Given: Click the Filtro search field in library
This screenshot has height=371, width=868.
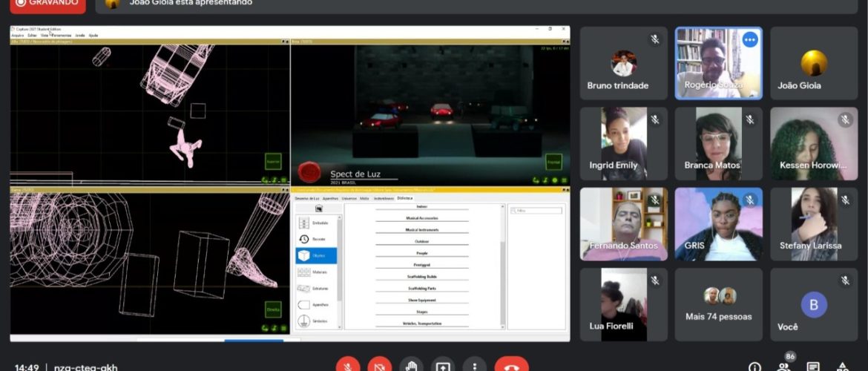Looking at the screenshot, I should click(536, 210).
